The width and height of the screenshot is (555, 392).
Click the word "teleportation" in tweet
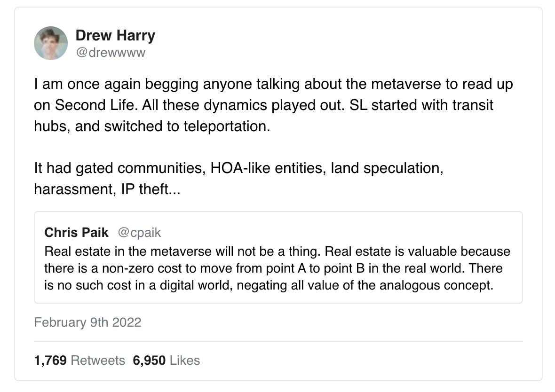(x=227, y=126)
